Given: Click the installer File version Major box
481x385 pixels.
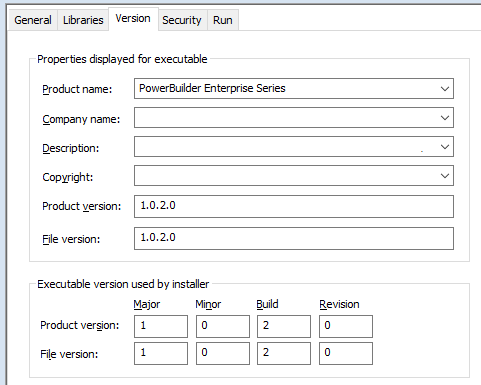Looking at the screenshot, I should pyautogui.click(x=161, y=353).
